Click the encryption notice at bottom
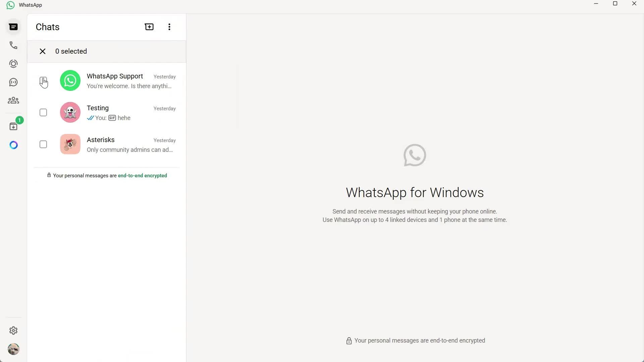The width and height of the screenshot is (644, 362). pos(415,340)
